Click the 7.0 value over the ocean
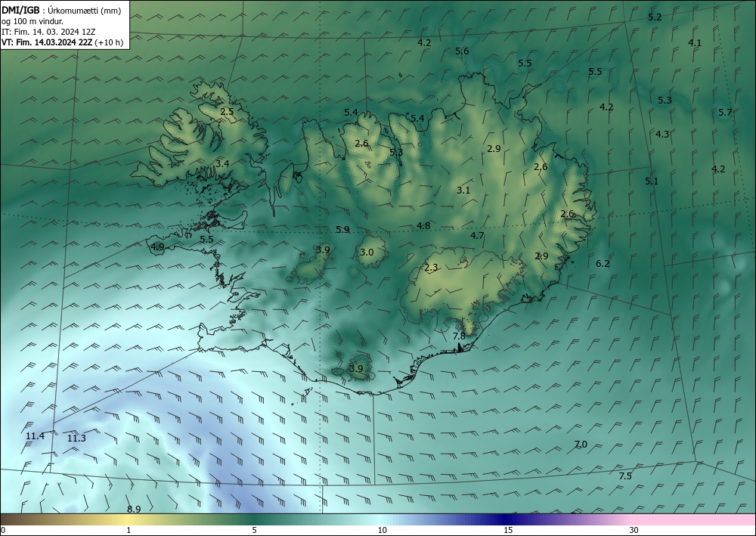 [581, 444]
